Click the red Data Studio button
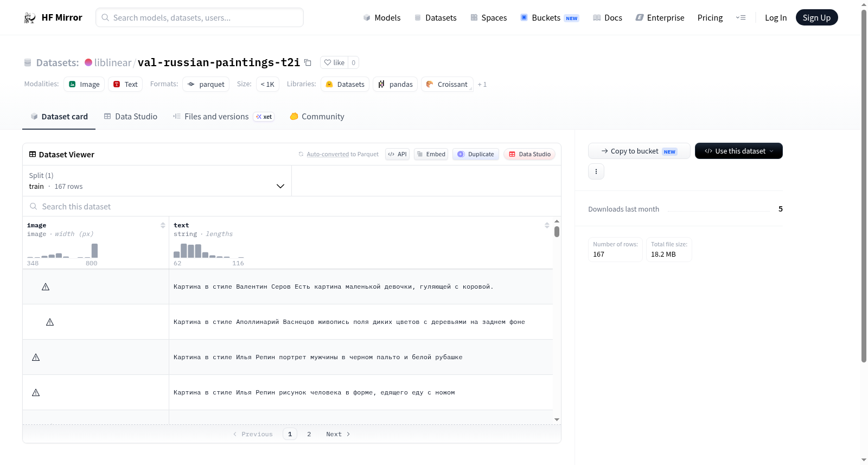This screenshot has width=868, height=465. (529, 154)
